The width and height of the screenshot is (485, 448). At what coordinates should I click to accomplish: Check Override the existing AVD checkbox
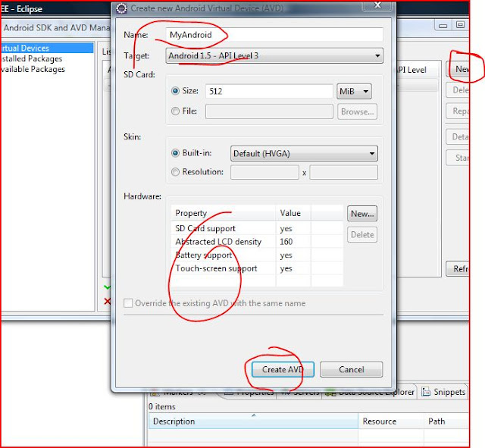128,303
